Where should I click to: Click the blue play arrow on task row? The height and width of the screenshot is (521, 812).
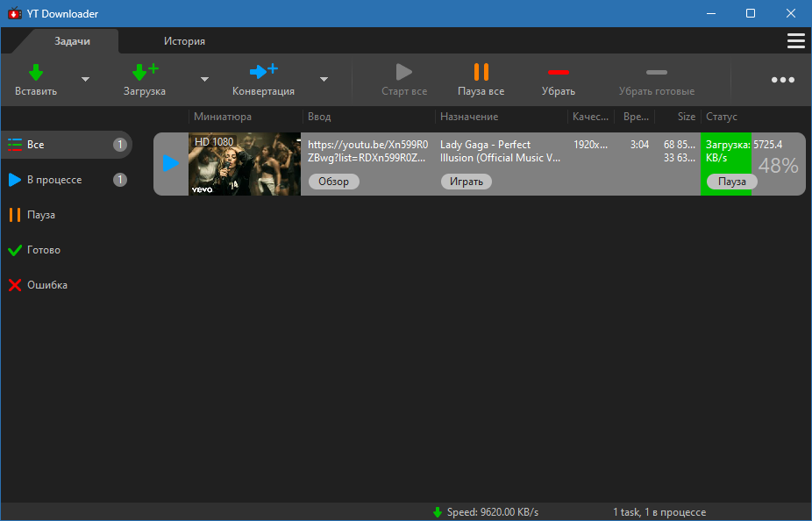[171, 164]
